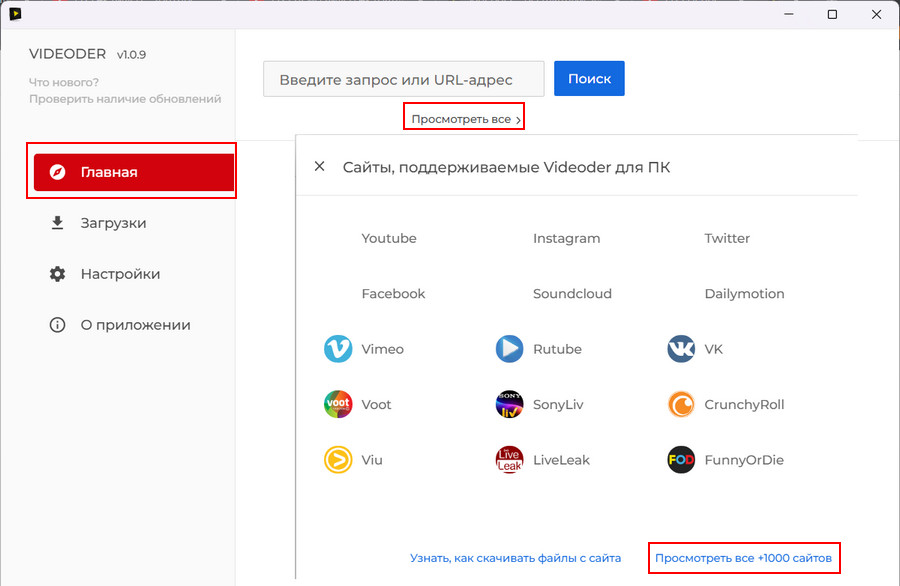Select Dailymotion in supported sites
The image size is (900, 586).
(744, 293)
